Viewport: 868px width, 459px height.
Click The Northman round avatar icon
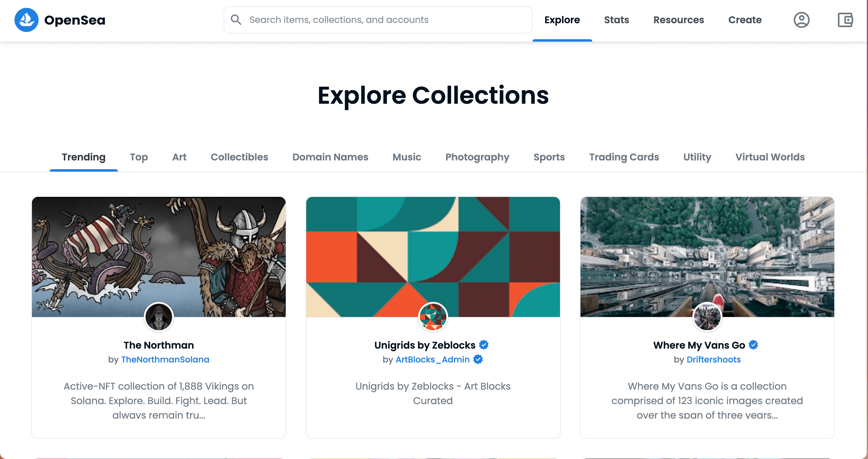click(x=159, y=317)
